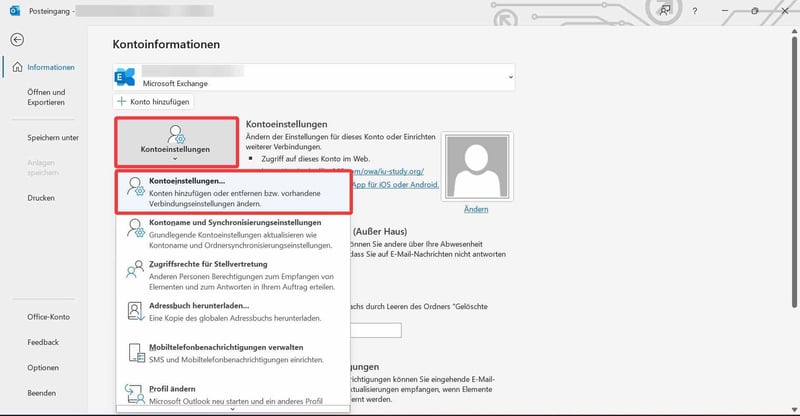Click the home icon beside Informationen
Viewport: 800px width, 416px height.
click(17, 67)
